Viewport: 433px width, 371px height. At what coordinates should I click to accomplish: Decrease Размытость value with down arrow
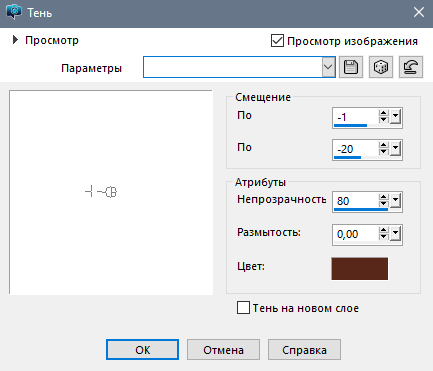click(384, 237)
